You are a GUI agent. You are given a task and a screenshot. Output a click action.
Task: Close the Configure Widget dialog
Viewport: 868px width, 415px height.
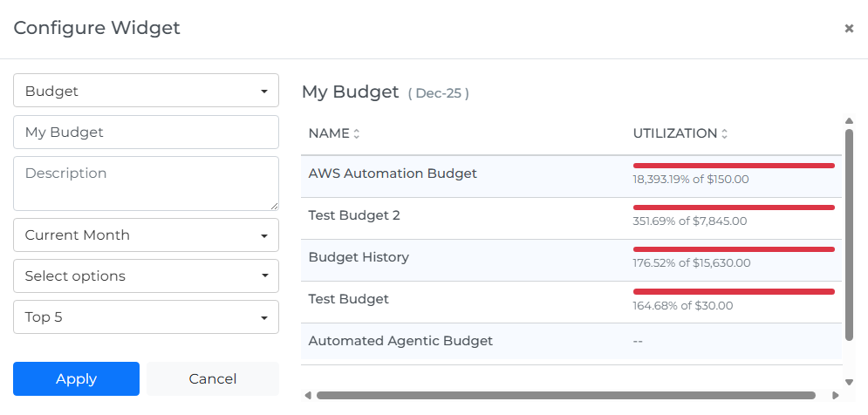849,29
